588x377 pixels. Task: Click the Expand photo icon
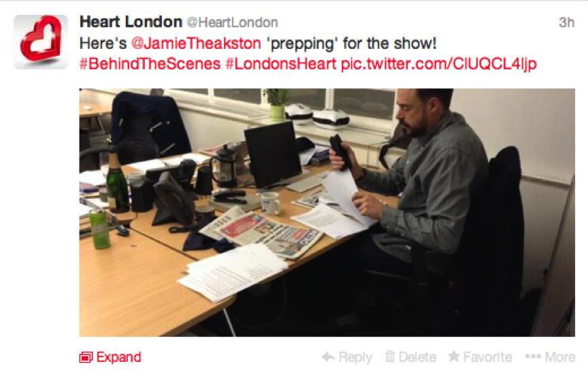click(x=86, y=357)
